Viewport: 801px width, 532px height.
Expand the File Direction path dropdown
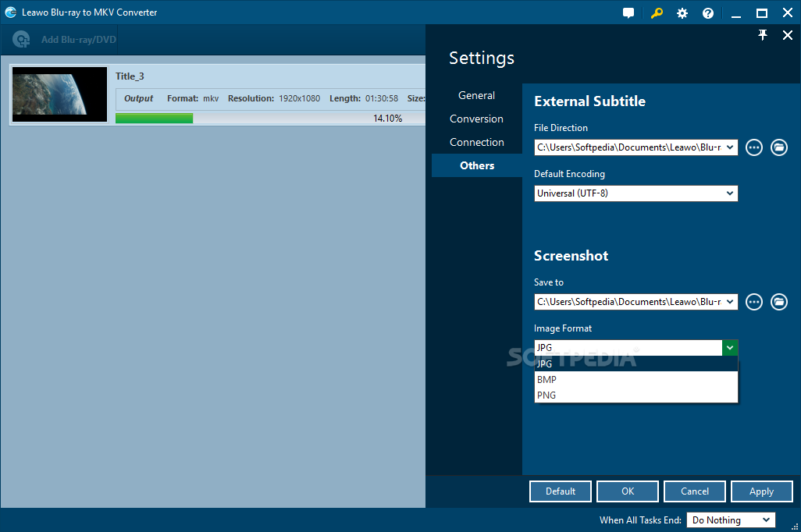(730, 147)
